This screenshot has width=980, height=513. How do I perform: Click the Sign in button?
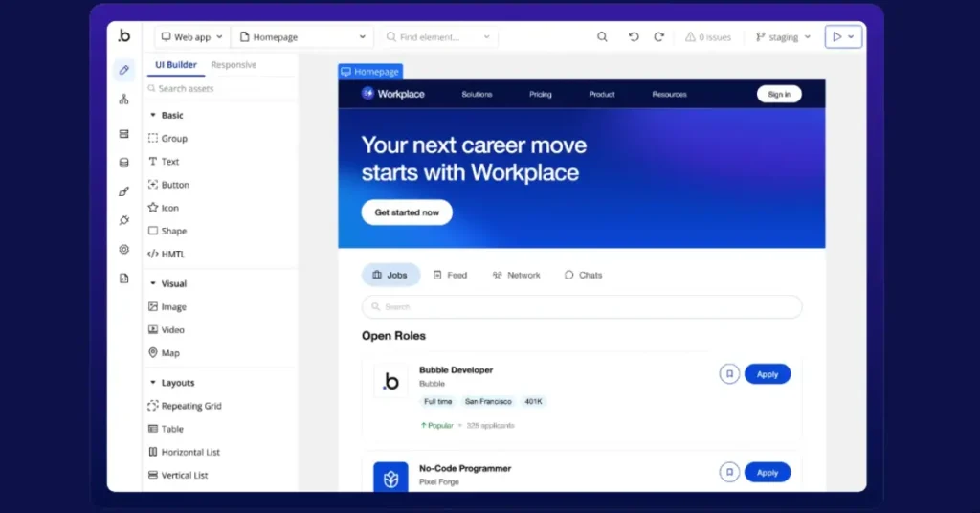point(779,94)
